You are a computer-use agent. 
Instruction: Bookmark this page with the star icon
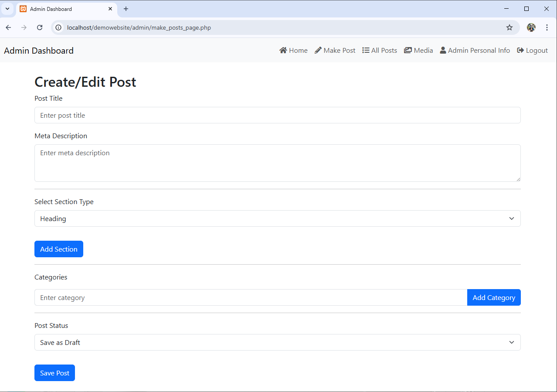pos(509,27)
